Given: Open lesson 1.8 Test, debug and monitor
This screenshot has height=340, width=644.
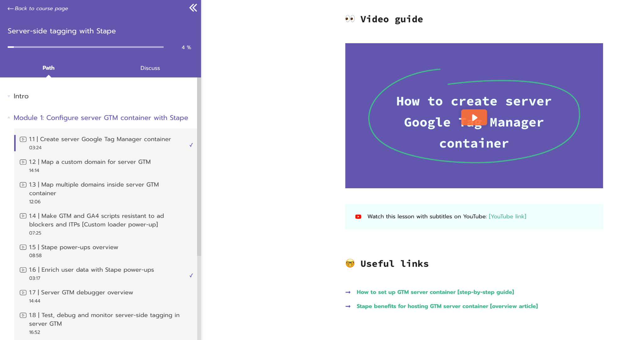Looking at the screenshot, I should coord(104,319).
